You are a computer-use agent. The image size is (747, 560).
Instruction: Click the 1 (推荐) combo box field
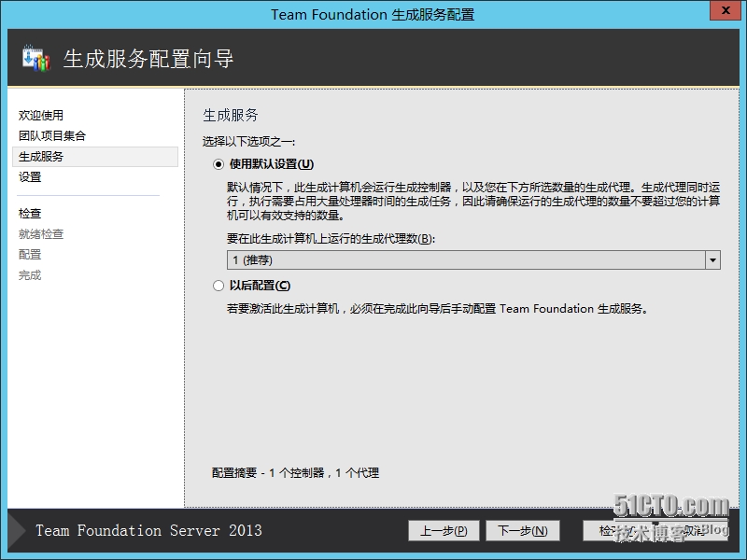473,260
